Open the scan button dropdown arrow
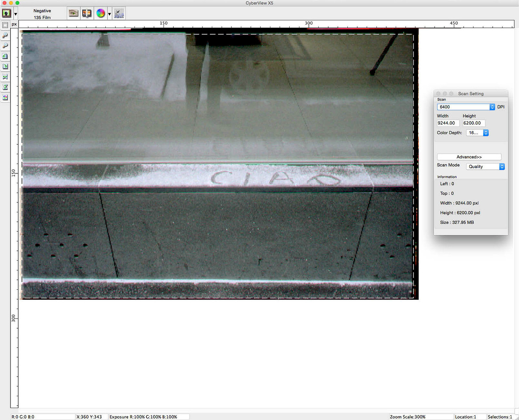This screenshot has height=420, width=519. (15, 14)
